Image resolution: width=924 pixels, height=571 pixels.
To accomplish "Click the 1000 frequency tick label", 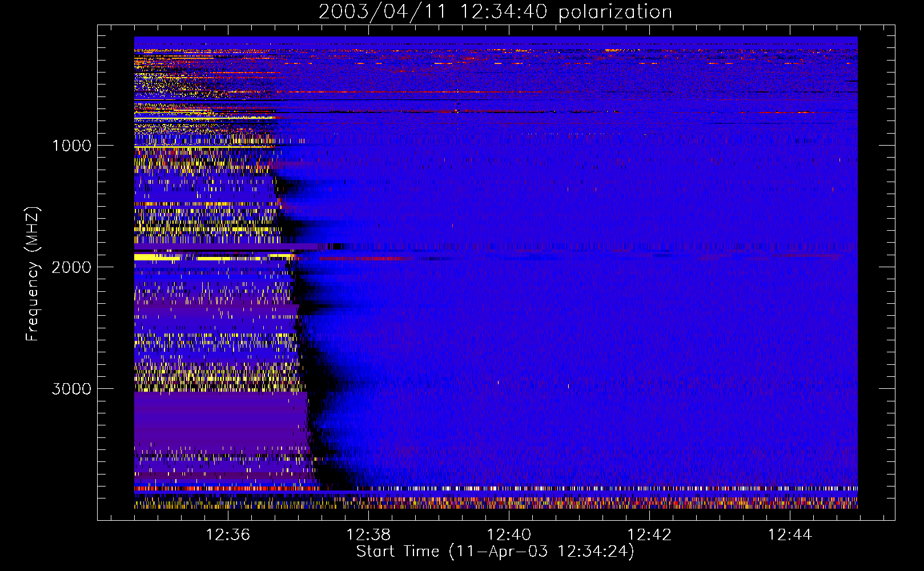I will (71, 146).
